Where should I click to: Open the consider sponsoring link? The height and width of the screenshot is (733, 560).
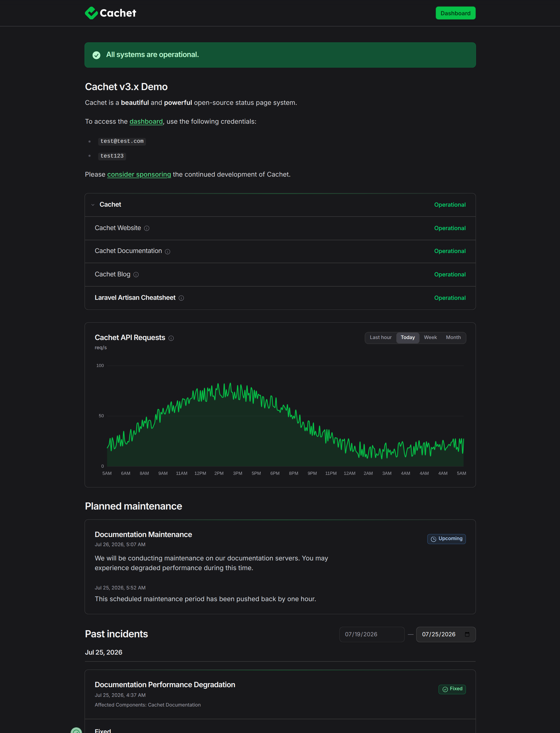[139, 175]
